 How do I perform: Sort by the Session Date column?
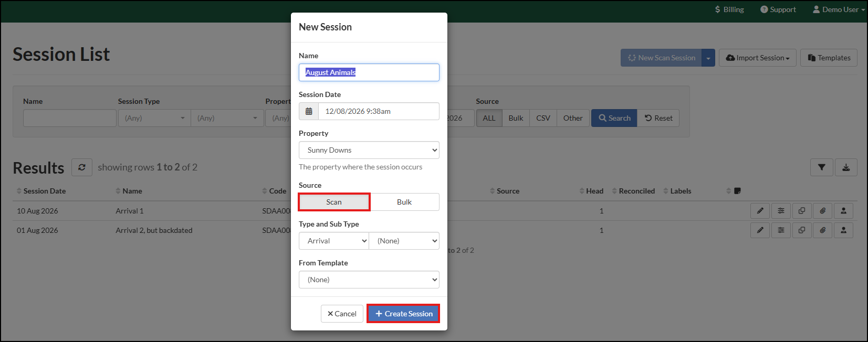click(41, 191)
